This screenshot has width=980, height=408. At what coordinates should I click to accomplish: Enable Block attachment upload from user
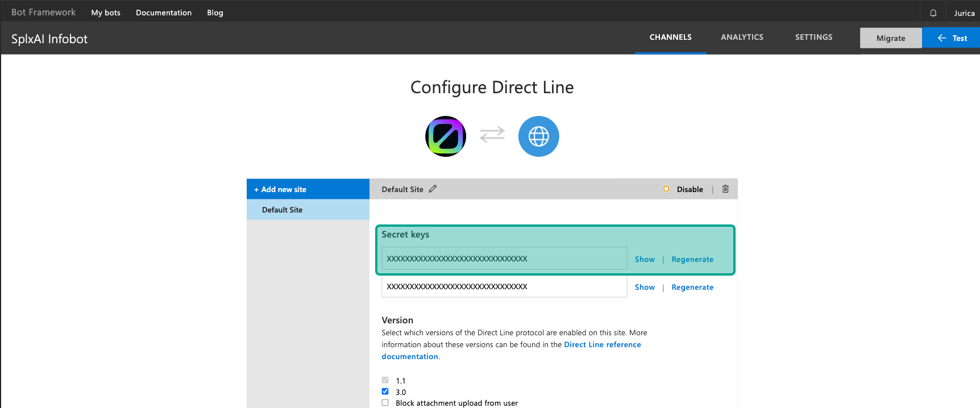coord(385,403)
